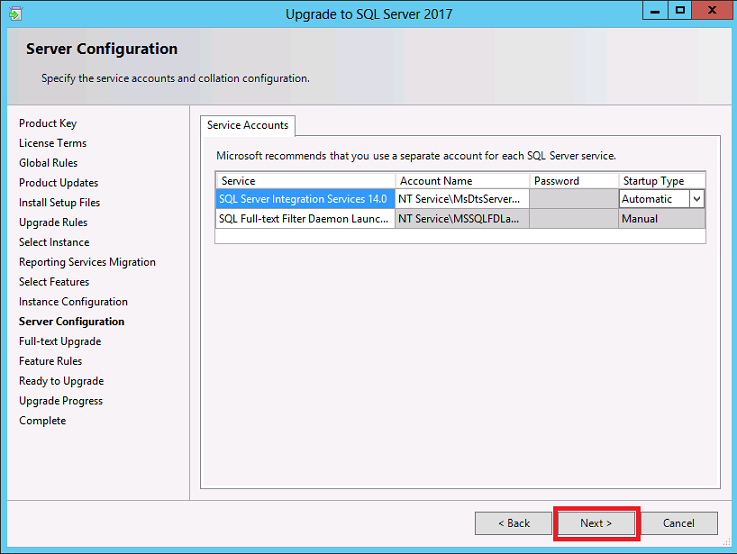The width and height of the screenshot is (737, 554).
Task: Select the Global Rules step
Action: tap(48, 163)
